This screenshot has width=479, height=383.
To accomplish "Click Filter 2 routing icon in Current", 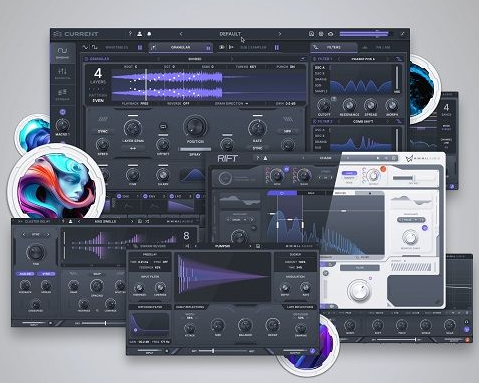I will [x=399, y=122].
